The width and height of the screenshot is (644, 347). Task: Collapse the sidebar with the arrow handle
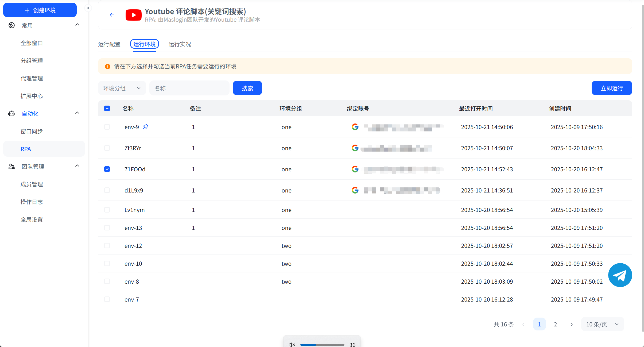point(88,8)
